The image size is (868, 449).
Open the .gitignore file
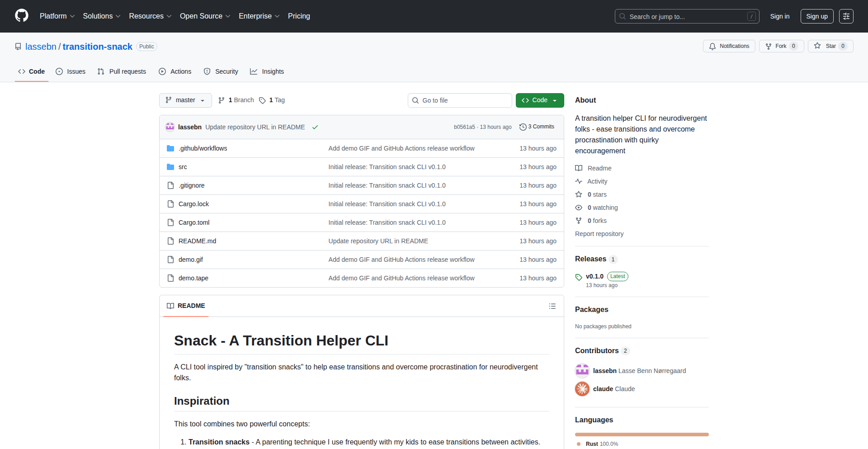click(191, 185)
